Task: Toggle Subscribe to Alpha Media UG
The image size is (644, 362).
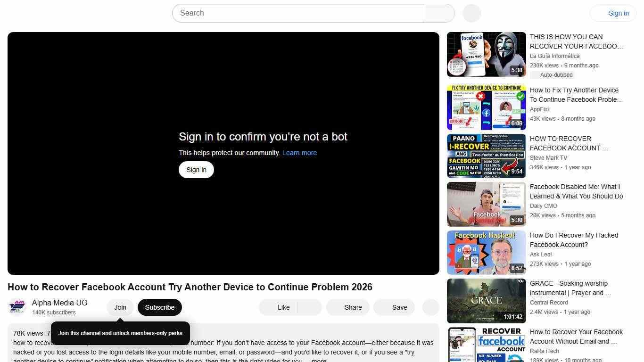Action: (159, 307)
